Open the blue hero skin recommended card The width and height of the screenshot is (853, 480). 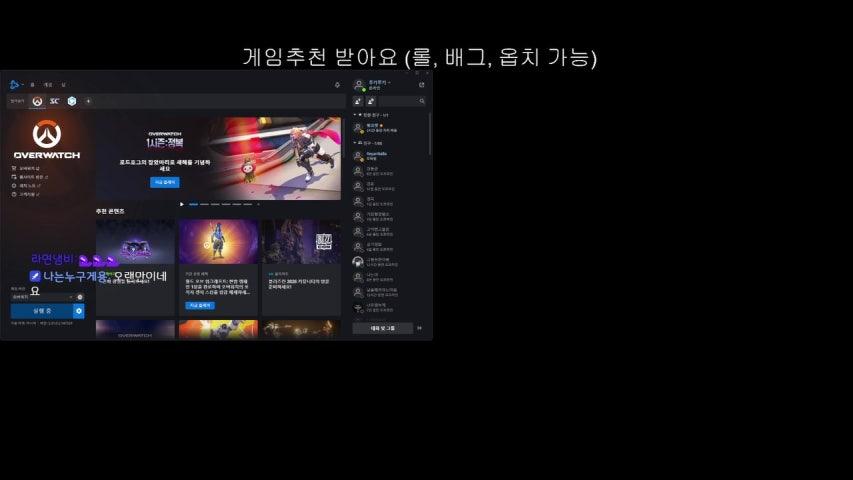point(218,267)
